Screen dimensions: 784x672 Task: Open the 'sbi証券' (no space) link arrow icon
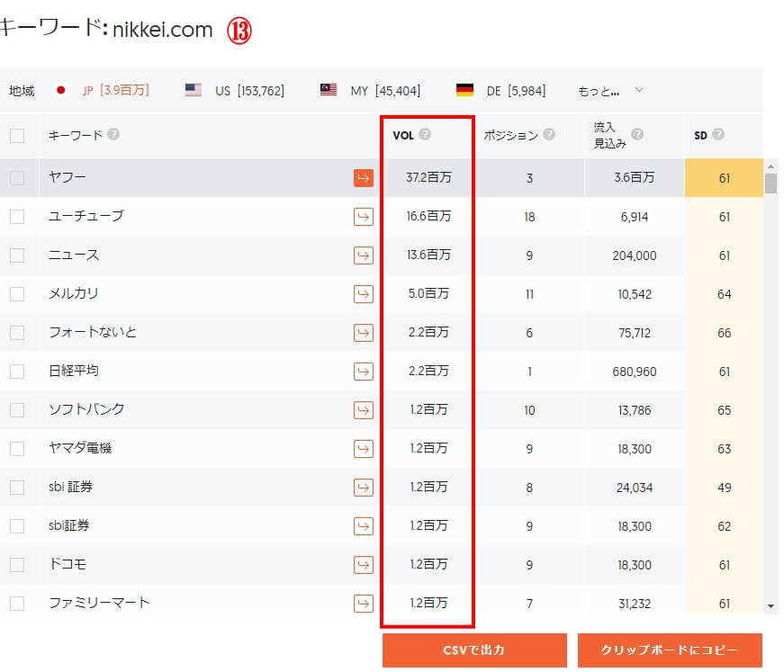364,526
